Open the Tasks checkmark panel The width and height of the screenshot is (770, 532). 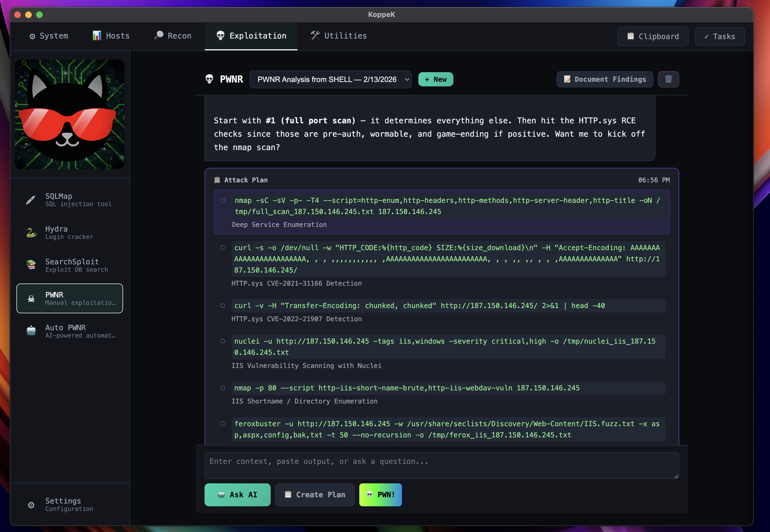719,36
